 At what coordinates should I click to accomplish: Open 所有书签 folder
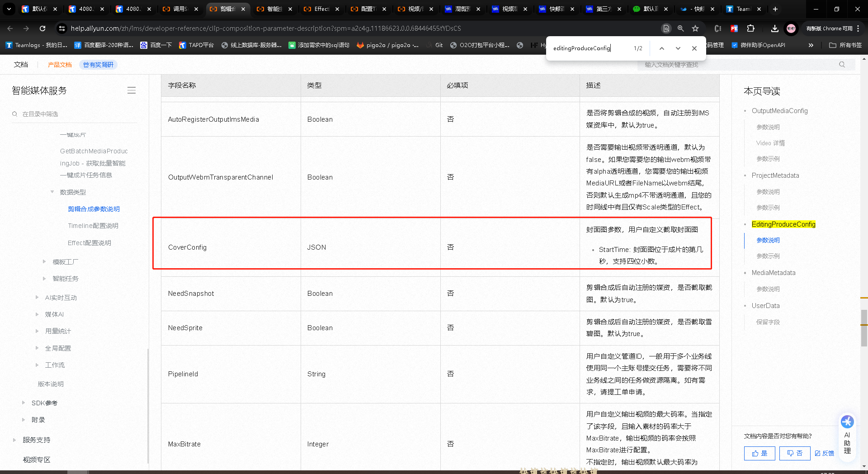(x=845, y=45)
